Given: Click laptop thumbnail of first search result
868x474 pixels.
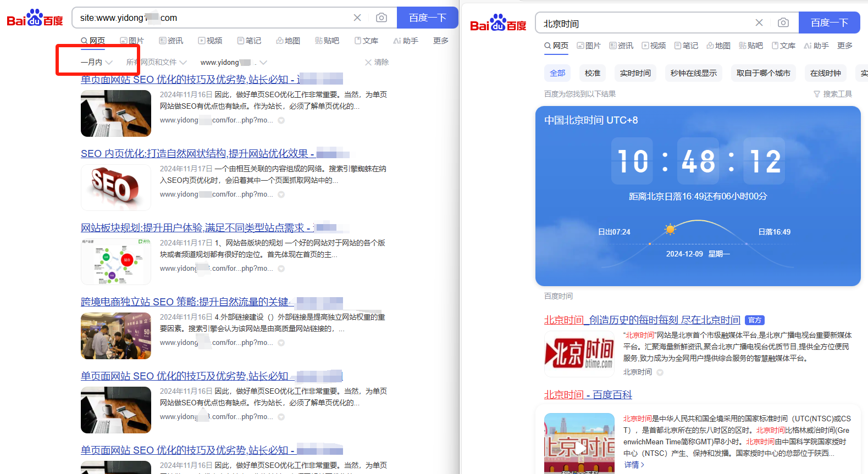Looking at the screenshot, I should pos(116,113).
